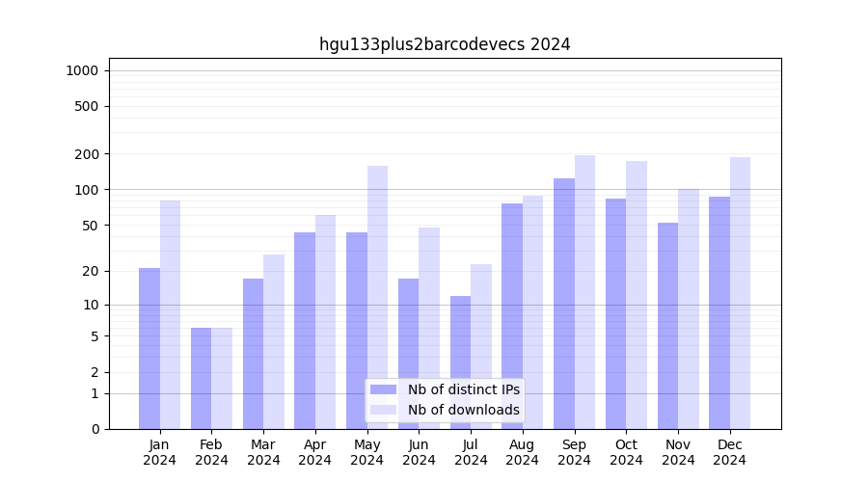Click the Oct 2024 downloads bar

pos(637,295)
